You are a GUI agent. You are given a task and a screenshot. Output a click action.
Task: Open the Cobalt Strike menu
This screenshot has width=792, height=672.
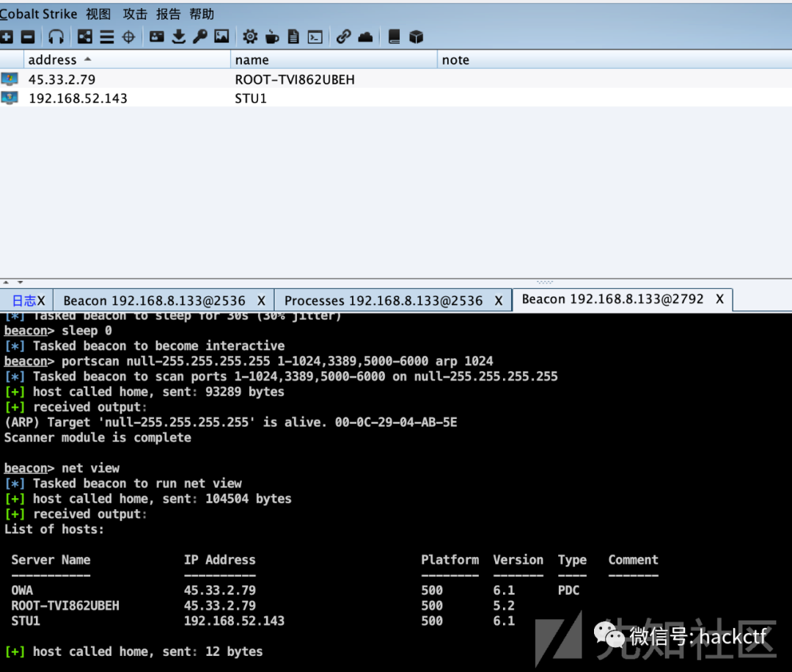38,14
